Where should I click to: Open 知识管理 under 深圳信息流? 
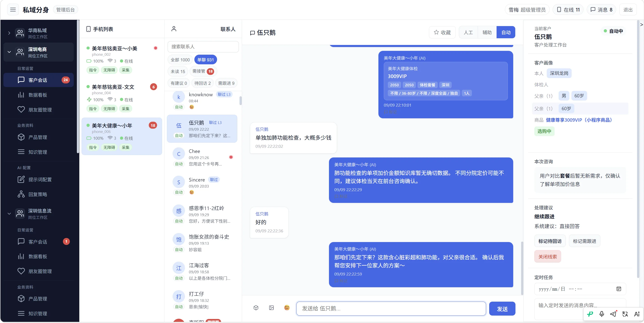38,314
